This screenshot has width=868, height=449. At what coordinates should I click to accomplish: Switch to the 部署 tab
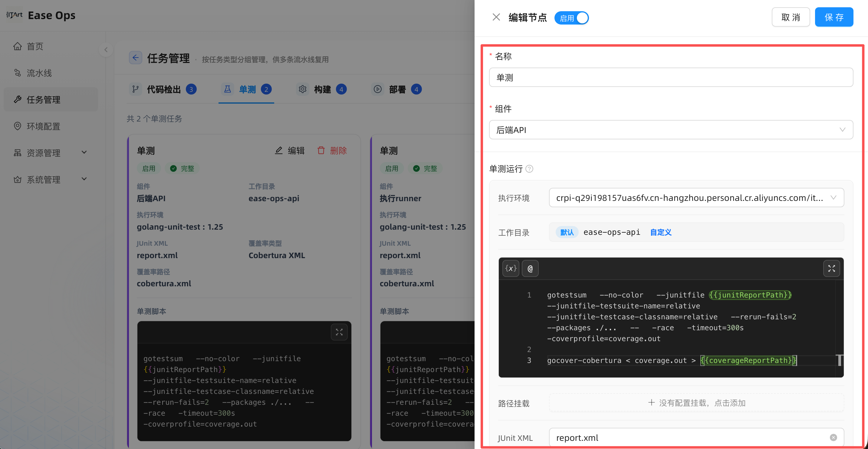tap(397, 89)
